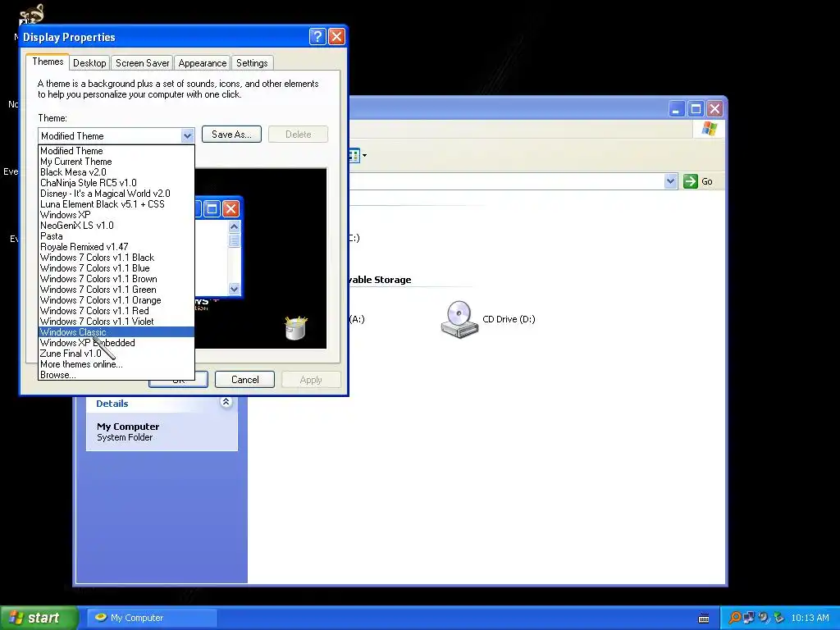This screenshot has width=840, height=630.
Task: Switch to the Screen Saver tab
Action: tap(143, 62)
